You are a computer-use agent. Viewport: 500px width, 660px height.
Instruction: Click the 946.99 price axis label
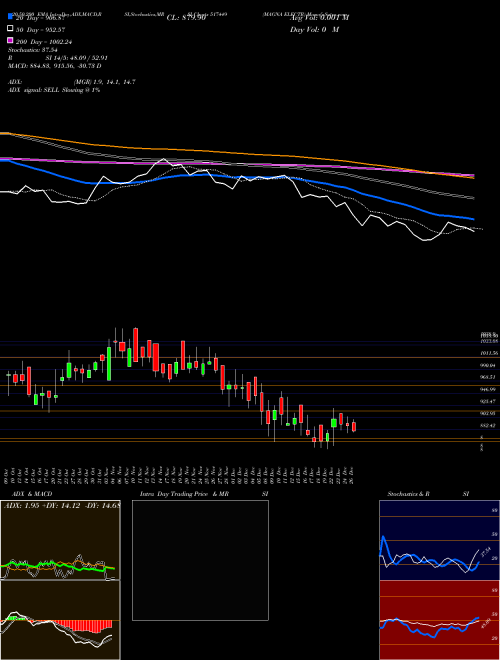[x=490, y=389]
